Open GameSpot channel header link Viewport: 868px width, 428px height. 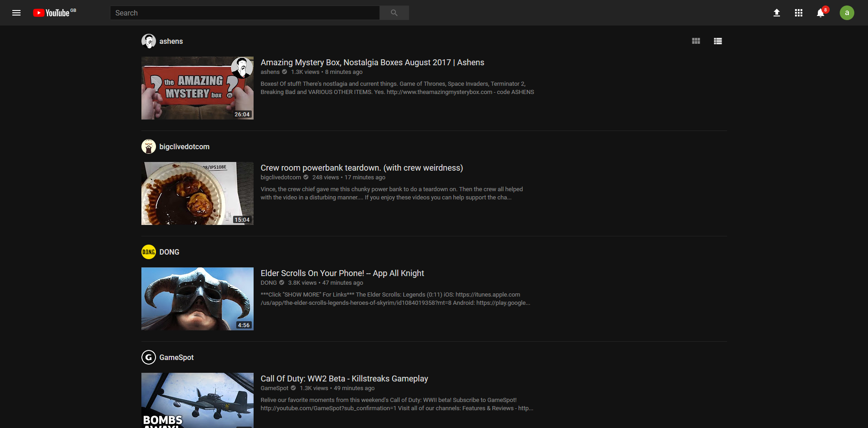(x=177, y=357)
